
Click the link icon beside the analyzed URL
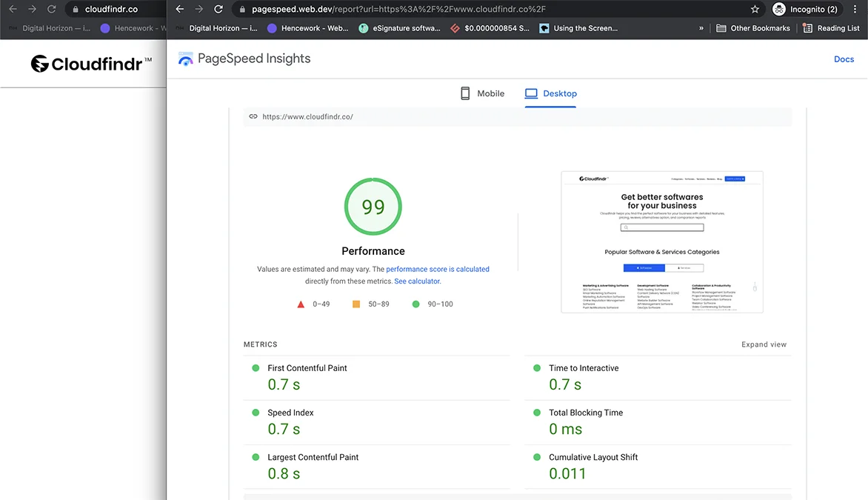(253, 116)
